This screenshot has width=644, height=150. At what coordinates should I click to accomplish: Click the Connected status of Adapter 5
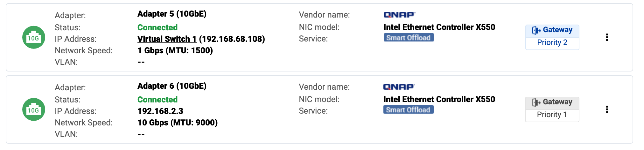click(x=157, y=27)
